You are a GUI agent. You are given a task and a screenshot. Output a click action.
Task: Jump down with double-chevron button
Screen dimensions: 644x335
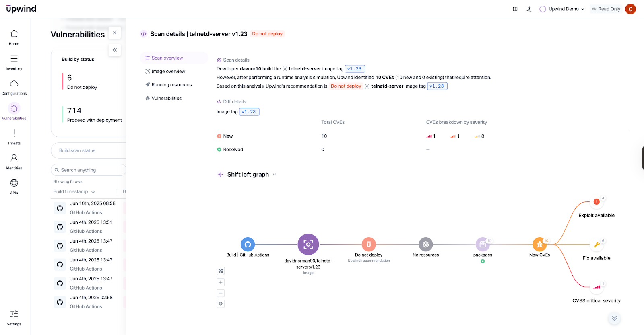[614, 318]
